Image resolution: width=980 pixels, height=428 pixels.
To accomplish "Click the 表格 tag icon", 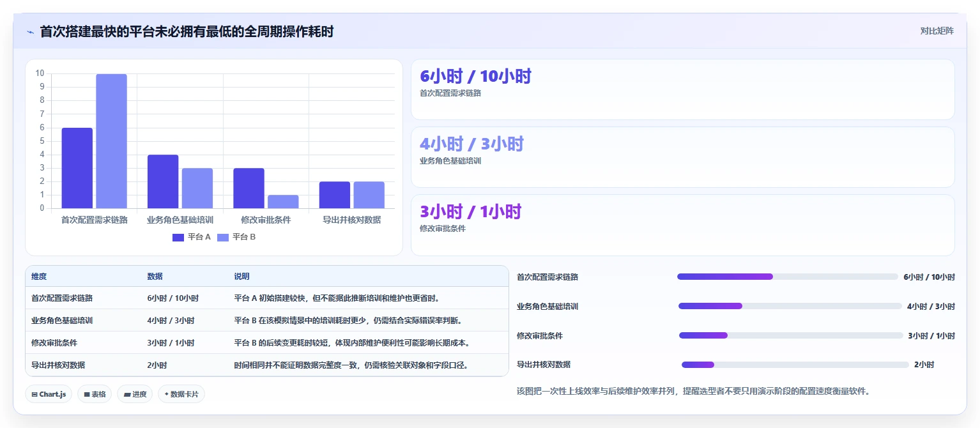I will pyautogui.click(x=87, y=395).
